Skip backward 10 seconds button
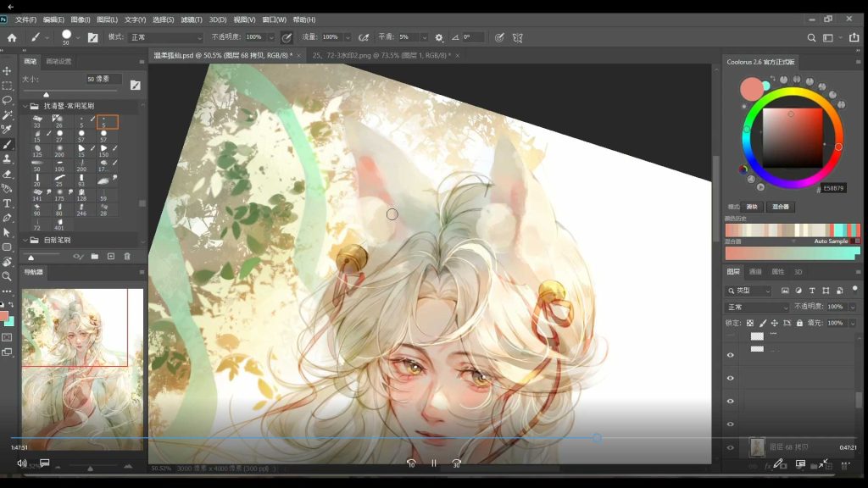This screenshot has height=488, width=868. click(x=411, y=463)
